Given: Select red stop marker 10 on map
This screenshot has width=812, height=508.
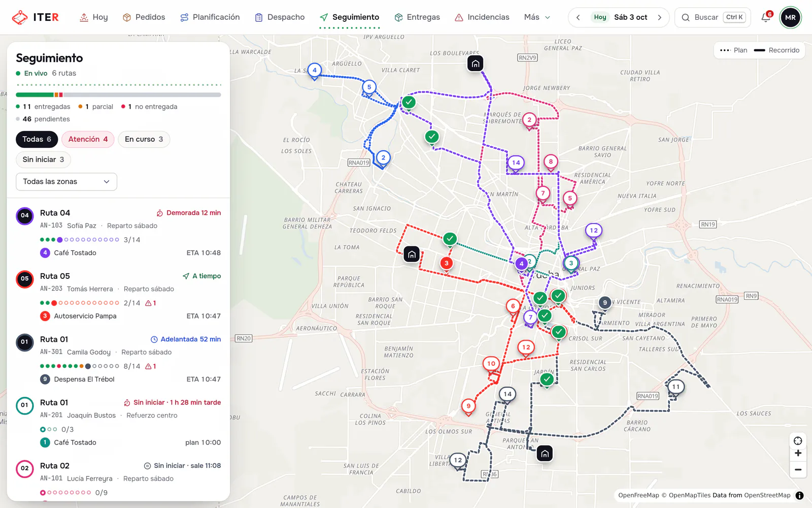Looking at the screenshot, I should pos(491,364).
